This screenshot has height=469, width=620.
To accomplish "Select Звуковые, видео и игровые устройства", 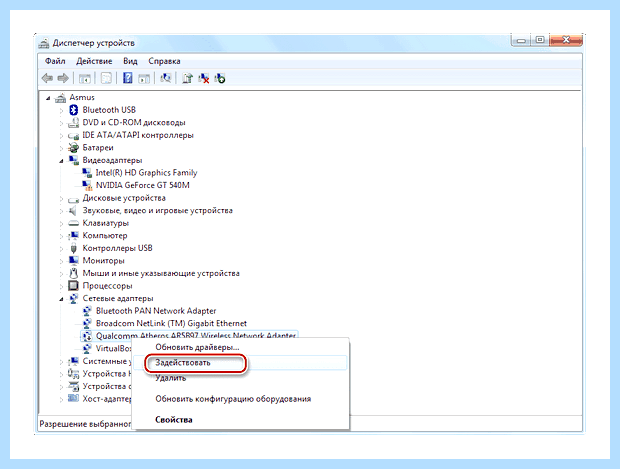I will [x=157, y=211].
